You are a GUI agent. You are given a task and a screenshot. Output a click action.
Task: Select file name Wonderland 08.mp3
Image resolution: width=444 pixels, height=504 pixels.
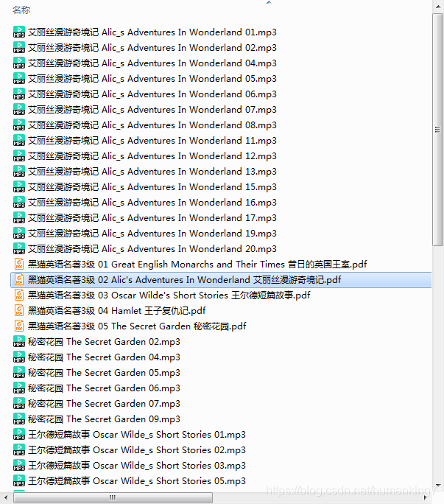152,125
